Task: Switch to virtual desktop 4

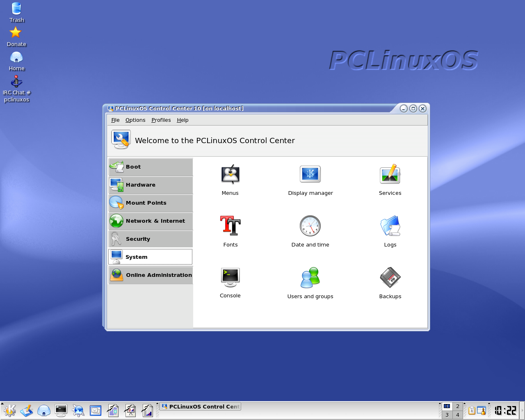Action: [458, 415]
